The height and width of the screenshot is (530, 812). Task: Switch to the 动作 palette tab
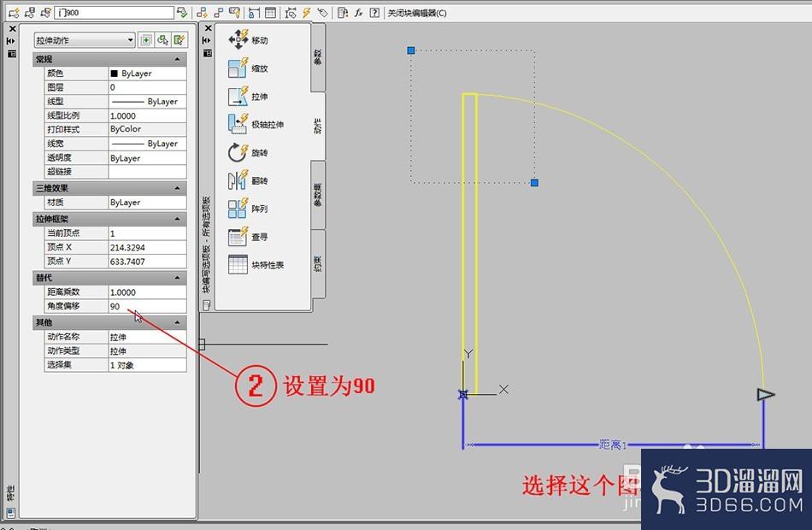tap(318, 126)
